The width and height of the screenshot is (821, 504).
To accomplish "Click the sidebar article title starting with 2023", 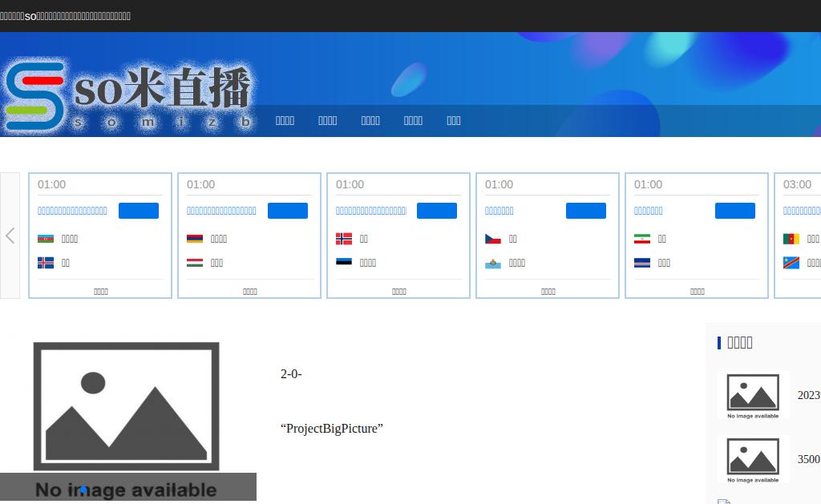I will pos(809,395).
